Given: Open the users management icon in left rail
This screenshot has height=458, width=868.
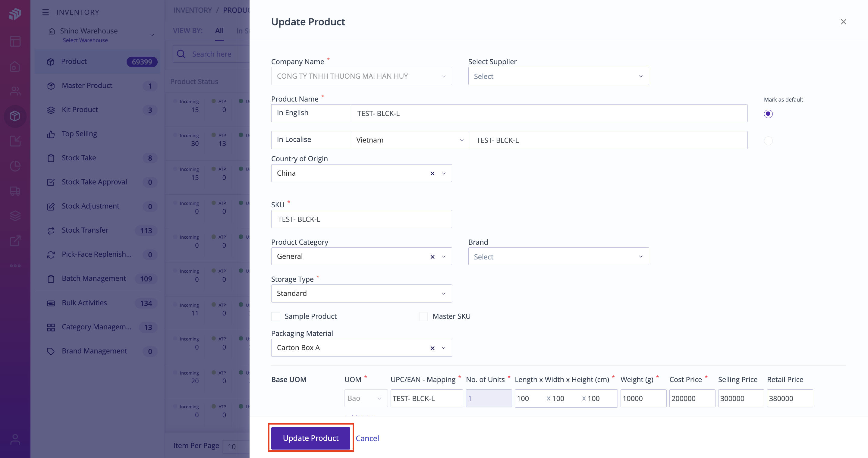Looking at the screenshot, I should [15, 91].
